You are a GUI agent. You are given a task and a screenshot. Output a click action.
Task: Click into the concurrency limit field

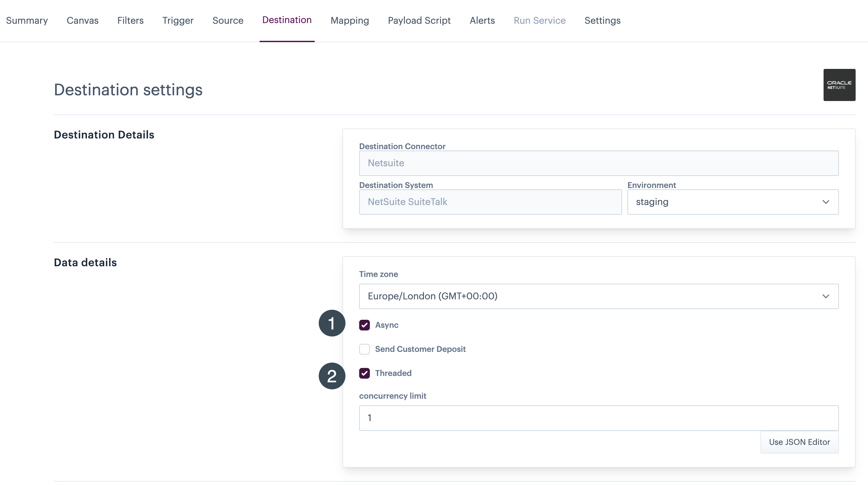tap(598, 418)
